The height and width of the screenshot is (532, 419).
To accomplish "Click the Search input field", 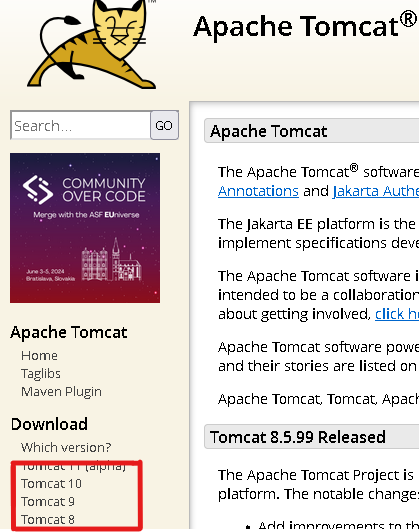I will click(81, 125).
